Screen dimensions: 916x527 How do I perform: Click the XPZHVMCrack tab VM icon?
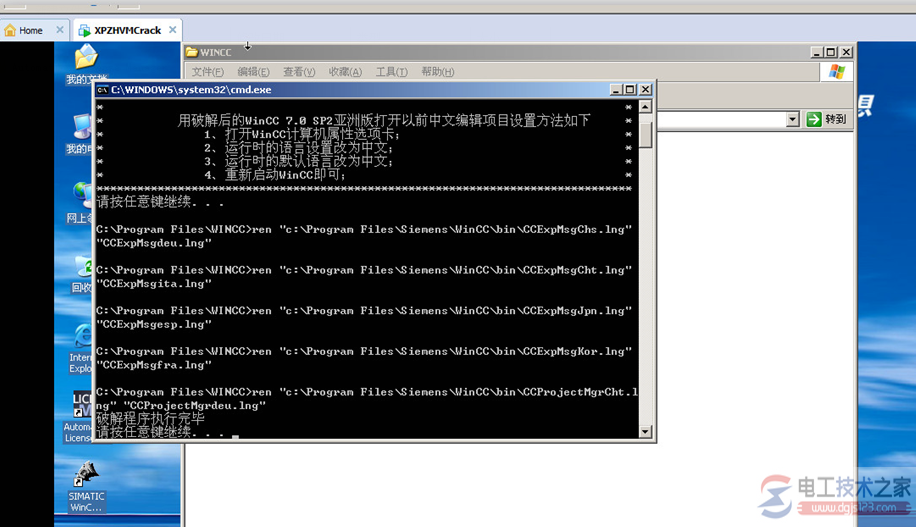[84, 30]
